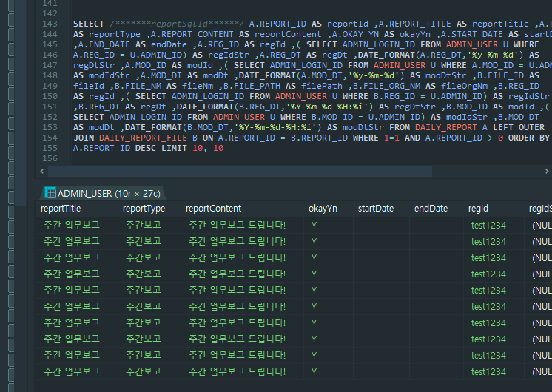
Task: Click the grid icon on the ADMIN_USER tab
Action: click(x=50, y=193)
